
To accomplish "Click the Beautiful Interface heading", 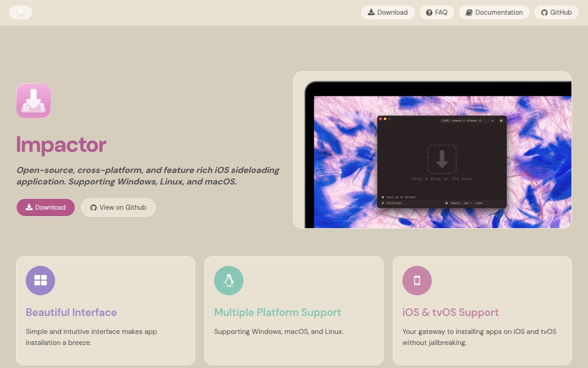I will [x=71, y=312].
